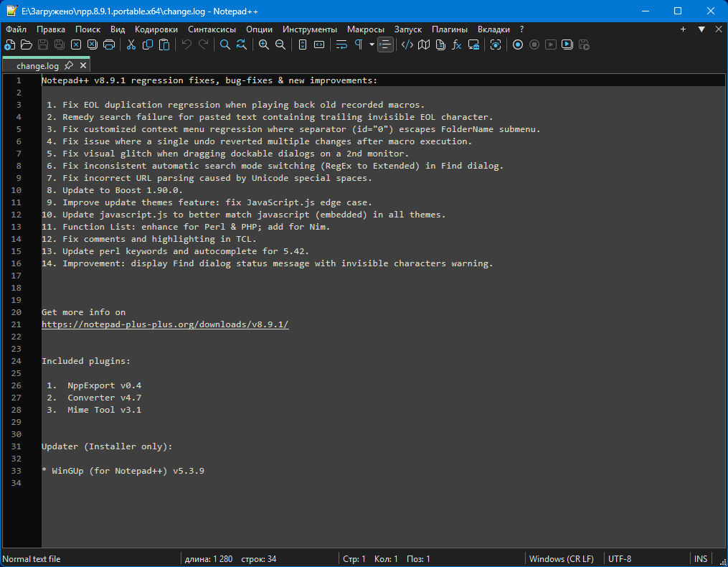Print the document using the printer icon
The width and height of the screenshot is (728, 567).
tap(109, 44)
